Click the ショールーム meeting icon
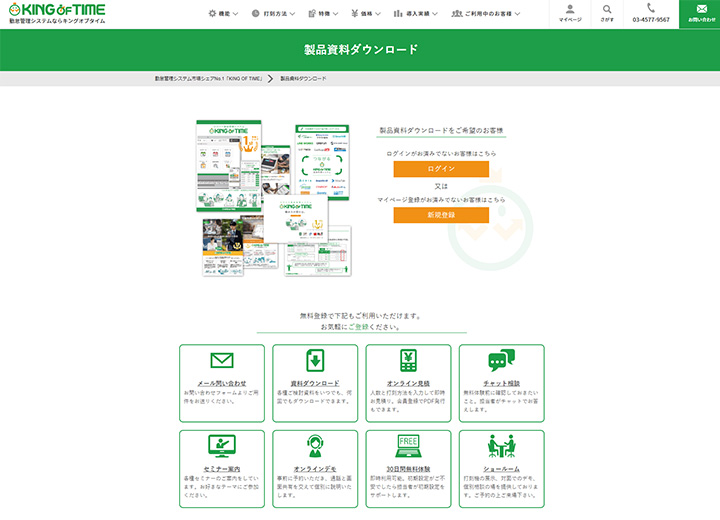This screenshot has height=520, width=720. point(501,446)
